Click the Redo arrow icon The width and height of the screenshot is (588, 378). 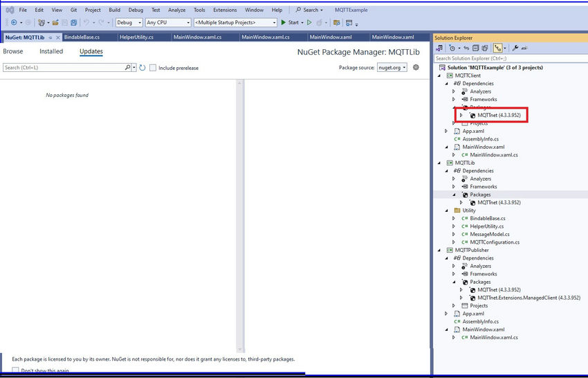click(101, 23)
